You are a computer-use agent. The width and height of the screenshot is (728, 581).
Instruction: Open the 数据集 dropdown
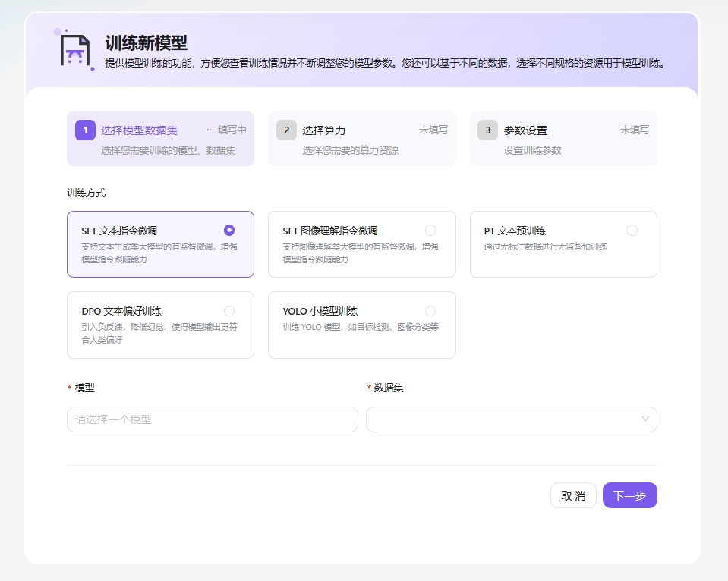511,419
